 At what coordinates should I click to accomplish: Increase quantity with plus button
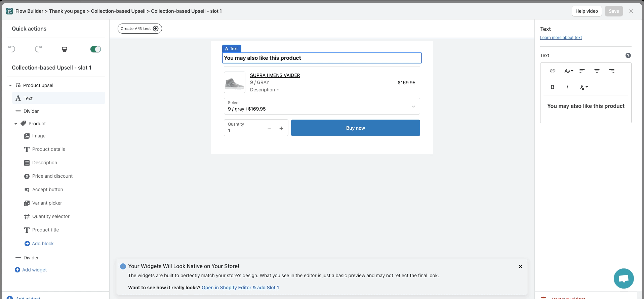(x=281, y=128)
